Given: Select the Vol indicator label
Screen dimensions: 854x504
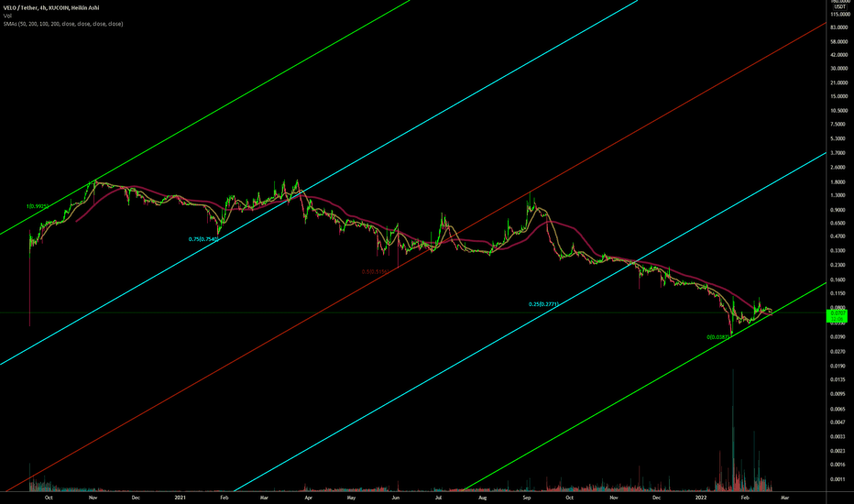Looking at the screenshot, I should (7, 16).
